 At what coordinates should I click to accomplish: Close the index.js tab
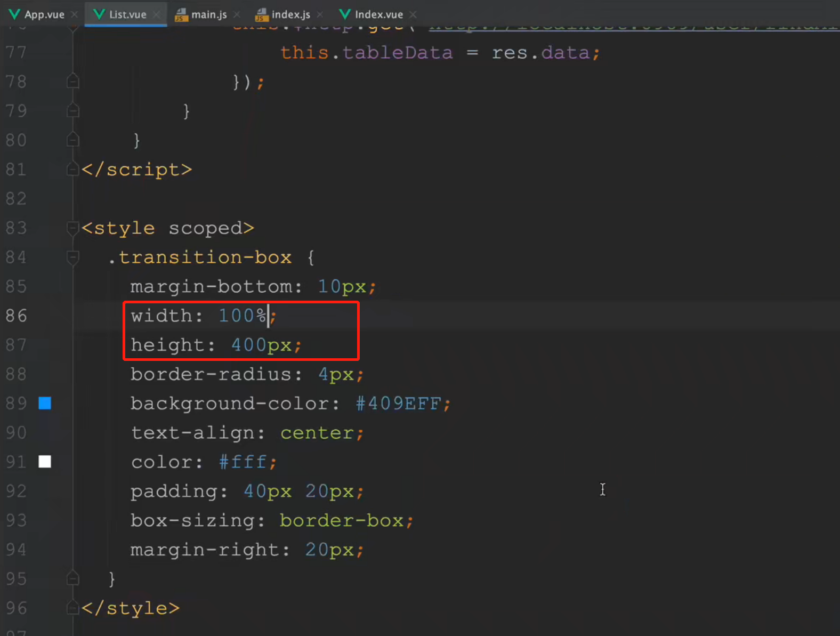click(x=320, y=14)
